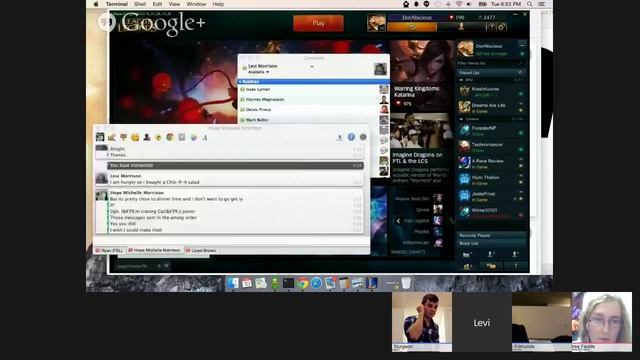This screenshot has width=640, height=360.
Task: Open the Imagine Dragons on PTL article
Action: point(422,149)
